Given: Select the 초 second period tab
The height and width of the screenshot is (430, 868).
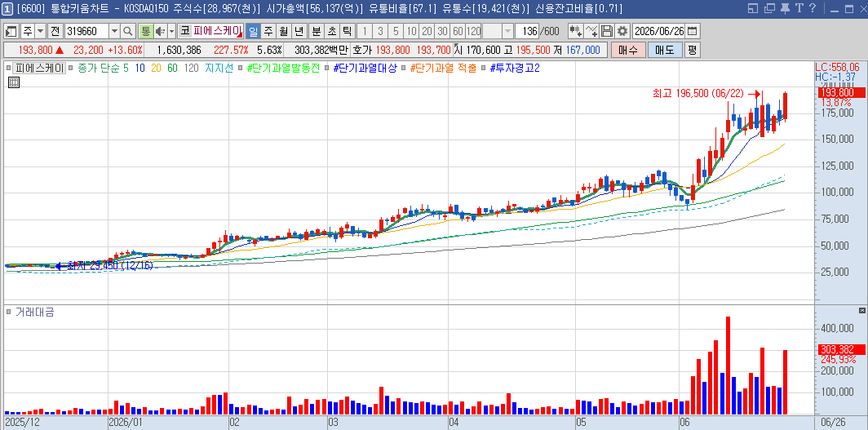Looking at the screenshot, I should (x=331, y=31).
